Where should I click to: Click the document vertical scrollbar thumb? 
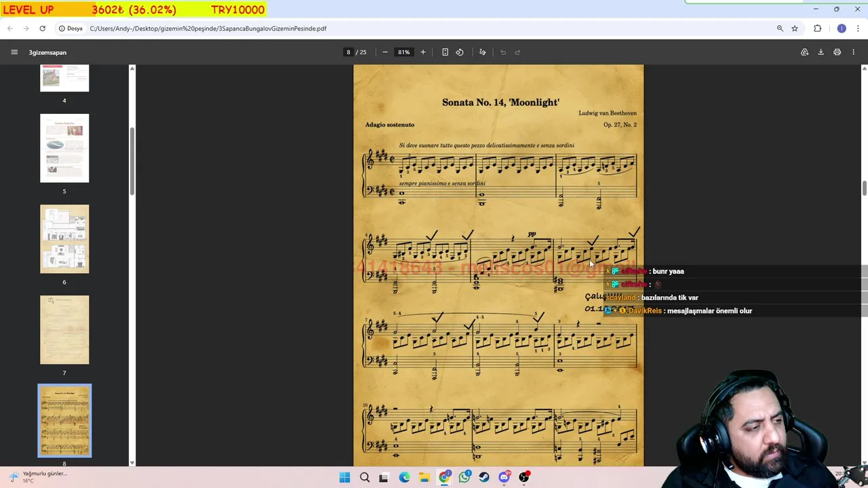[x=865, y=187]
